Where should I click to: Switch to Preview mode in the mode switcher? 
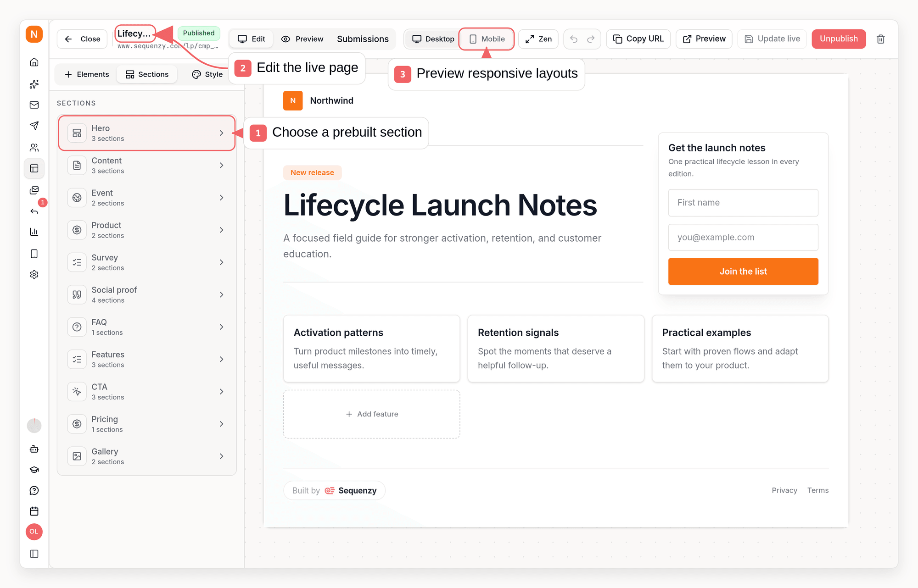pos(302,39)
